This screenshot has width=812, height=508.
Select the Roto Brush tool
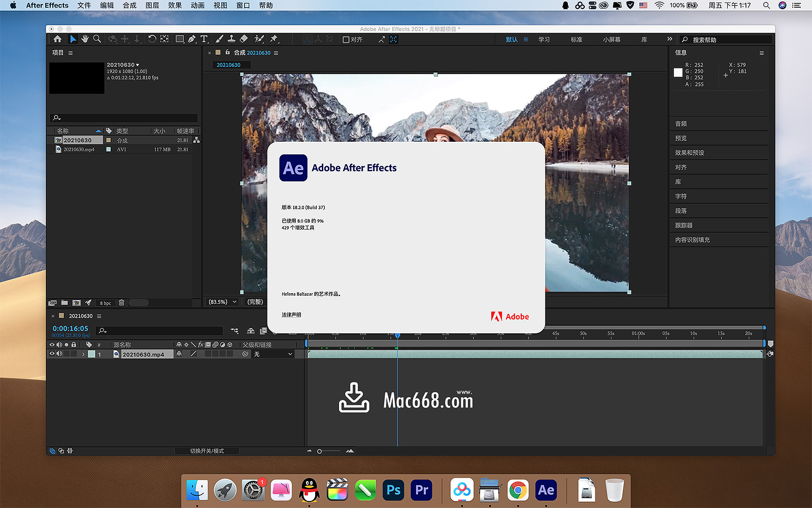(259, 39)
